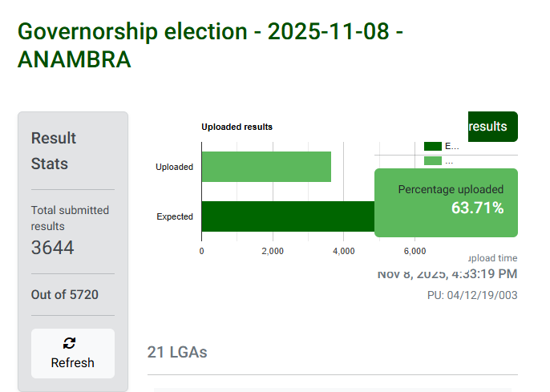550x392 pixels.
Task: Click the dark green results button
Action: (x=492, y=127)
